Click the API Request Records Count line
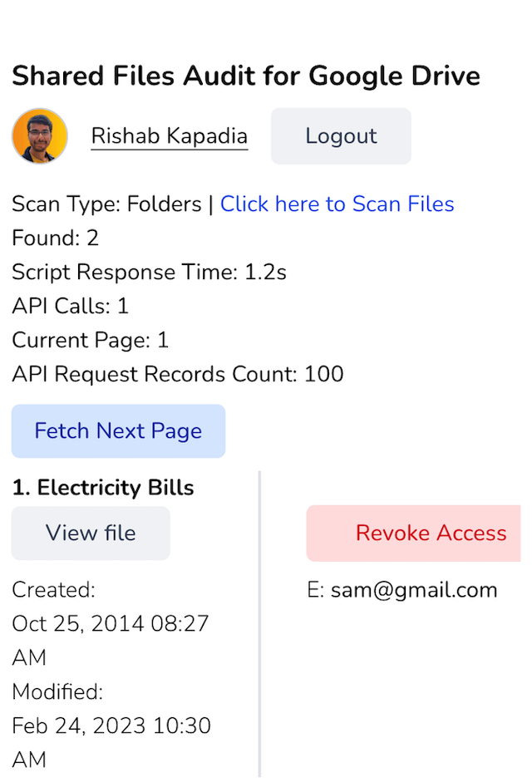 (x=177, y=374)
